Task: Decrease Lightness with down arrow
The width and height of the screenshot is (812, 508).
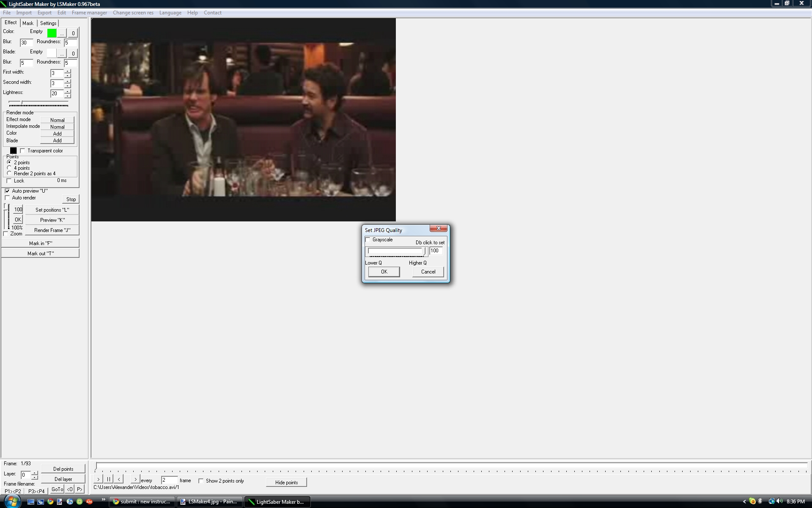Action: pos(68,96)
